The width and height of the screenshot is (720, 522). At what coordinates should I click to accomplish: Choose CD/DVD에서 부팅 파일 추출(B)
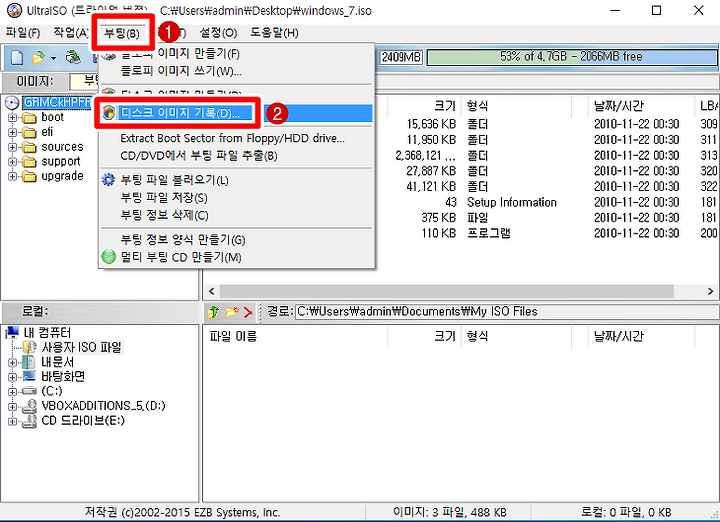pyautogui.click(x=237, y=156)
